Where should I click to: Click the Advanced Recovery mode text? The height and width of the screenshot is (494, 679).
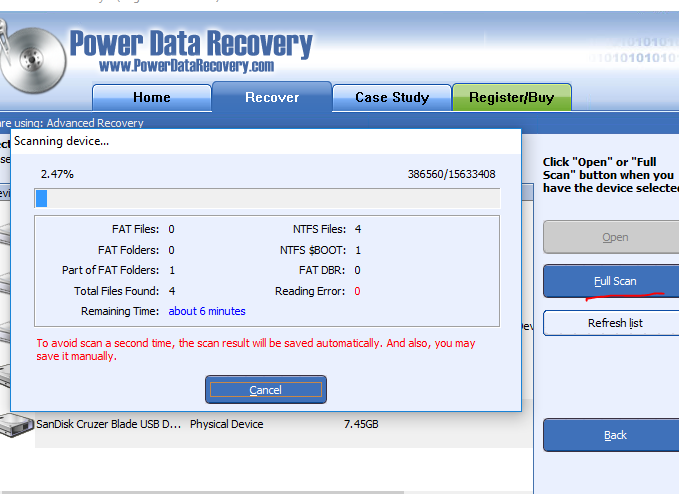point(95,123)
